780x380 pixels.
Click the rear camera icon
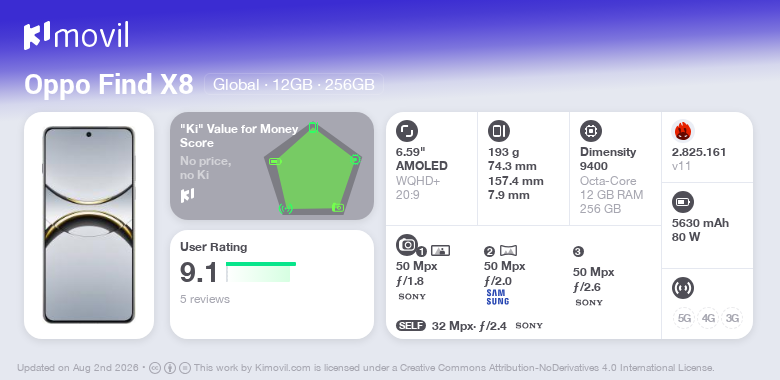(407, 244)
